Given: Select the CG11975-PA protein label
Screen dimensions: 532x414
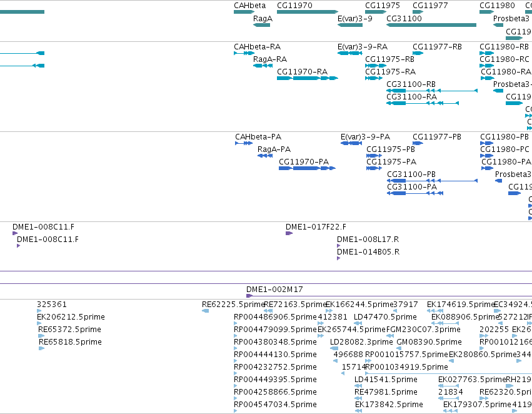Looking at the screenshot, I should [391, 162].
